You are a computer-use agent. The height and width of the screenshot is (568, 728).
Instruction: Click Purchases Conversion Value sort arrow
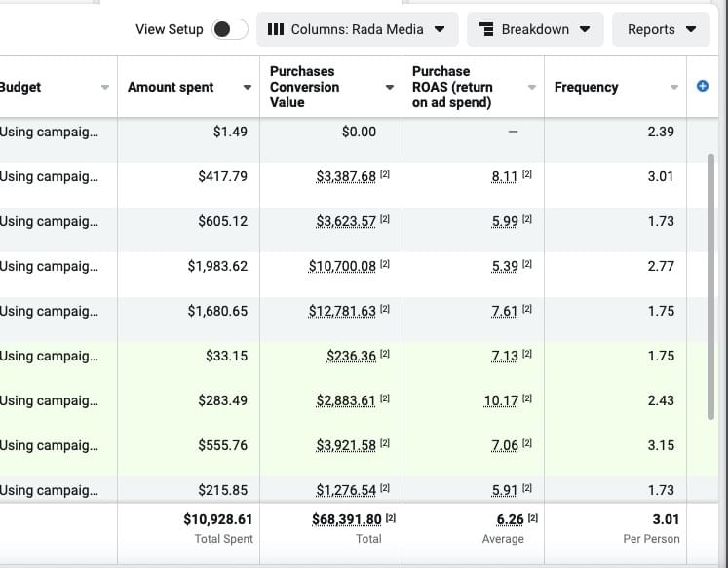pos(390,88)
